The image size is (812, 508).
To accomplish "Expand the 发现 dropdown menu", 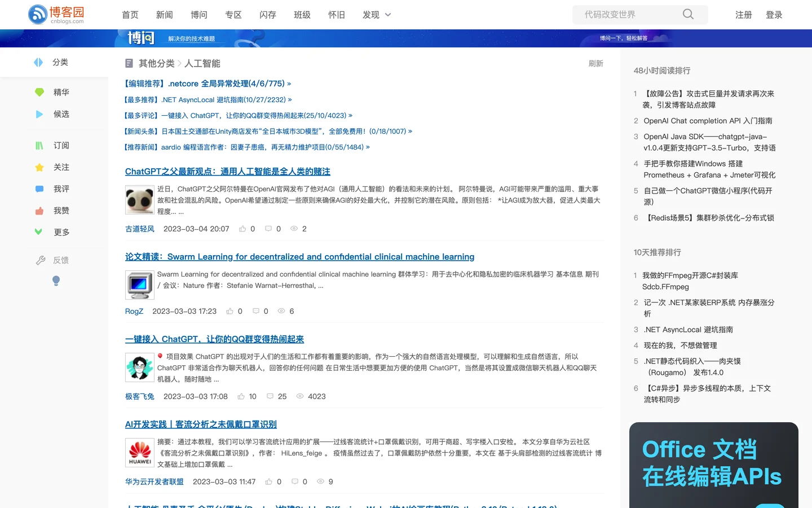I will tap(377, 15).
